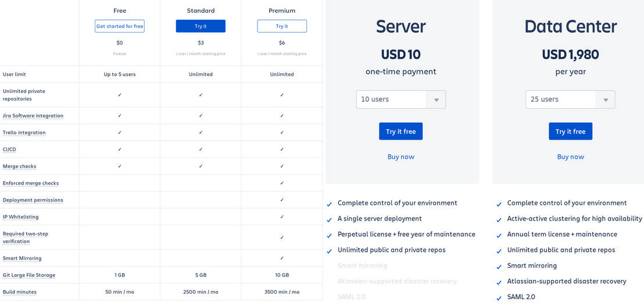Click the Jira Software integration feature label
Image resolution: width=644 pixels, height=306 pixels.
point(33,116)
